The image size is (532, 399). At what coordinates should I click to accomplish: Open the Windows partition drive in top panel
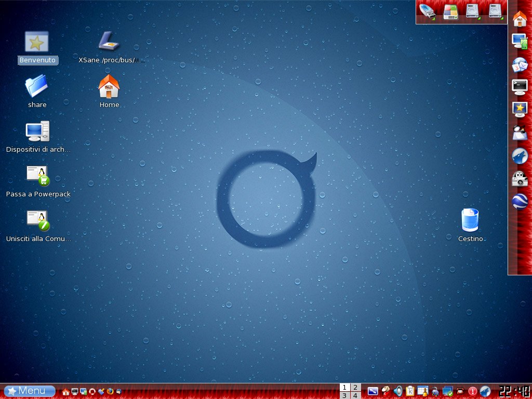[x=450, y=11]
